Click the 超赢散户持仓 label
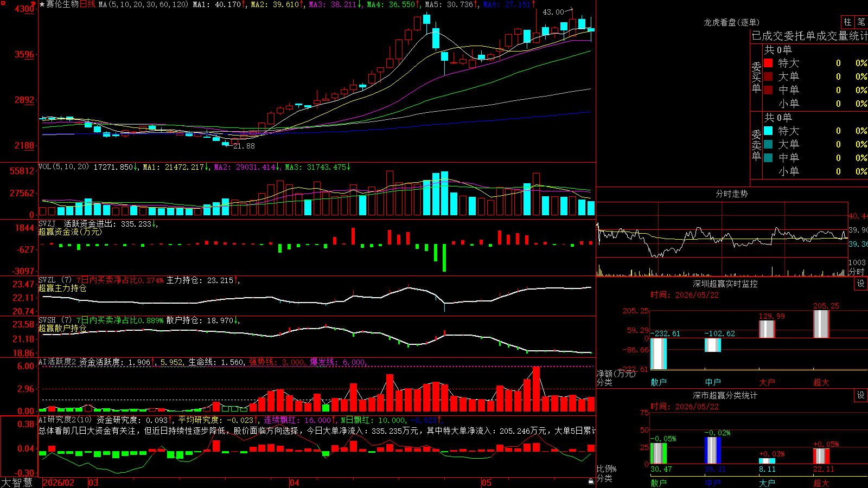The width and height of the screenshot is (868, 488). click(x=62, y=328)
